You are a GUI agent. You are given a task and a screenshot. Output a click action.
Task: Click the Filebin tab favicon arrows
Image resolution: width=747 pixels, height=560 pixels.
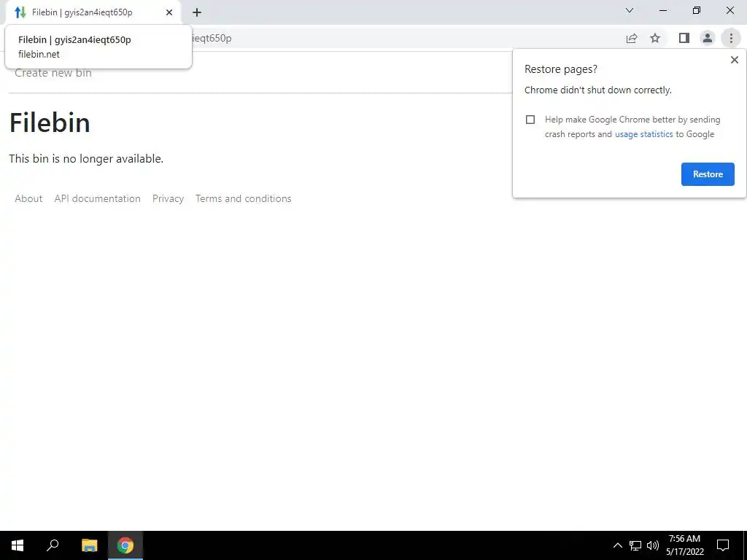(20, 12)
